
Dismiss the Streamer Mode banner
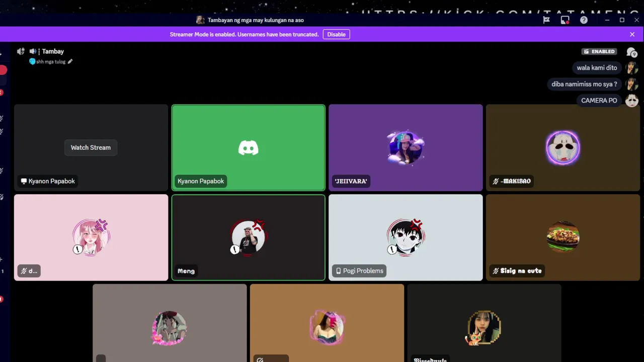click(632, 34)
